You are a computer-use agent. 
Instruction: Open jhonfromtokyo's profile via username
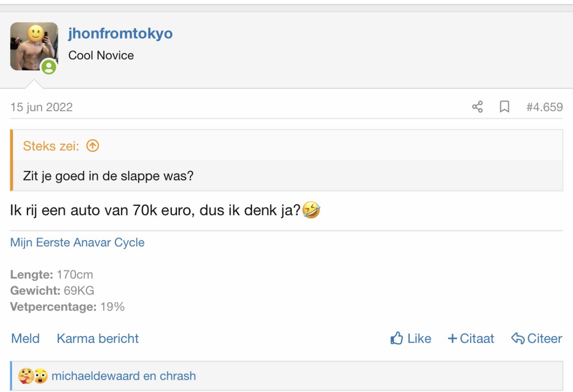(120, 34)
